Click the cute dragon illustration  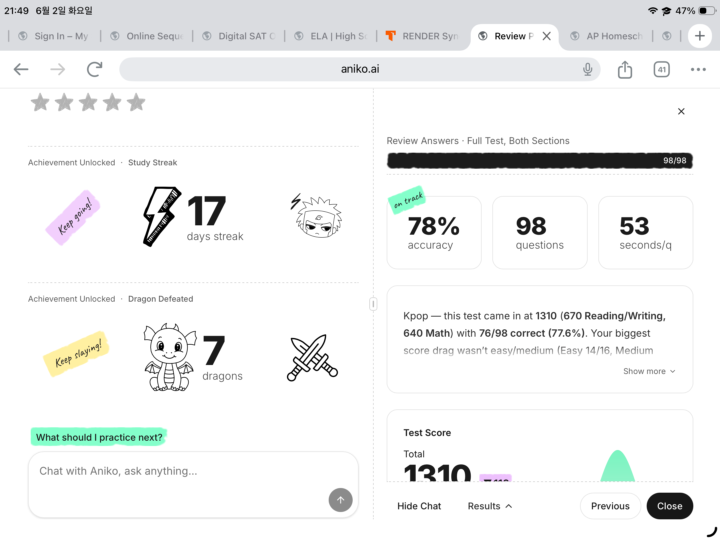pos(169,358)
